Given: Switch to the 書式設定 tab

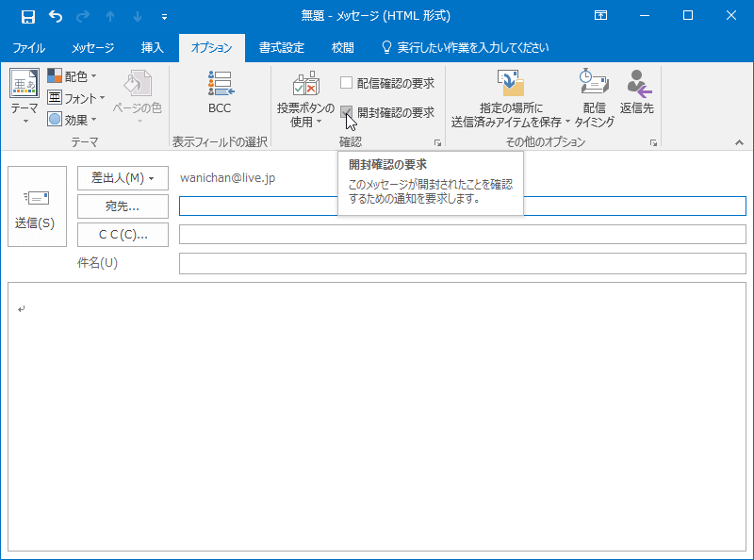Looking at the screenshot, I should pyautogui.click(x=281, y=45).
